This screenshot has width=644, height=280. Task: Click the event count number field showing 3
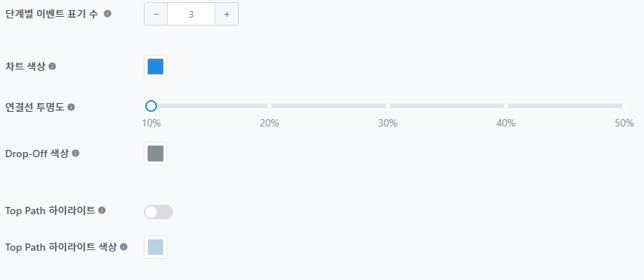pyautogui.click(x=191, y=14)
